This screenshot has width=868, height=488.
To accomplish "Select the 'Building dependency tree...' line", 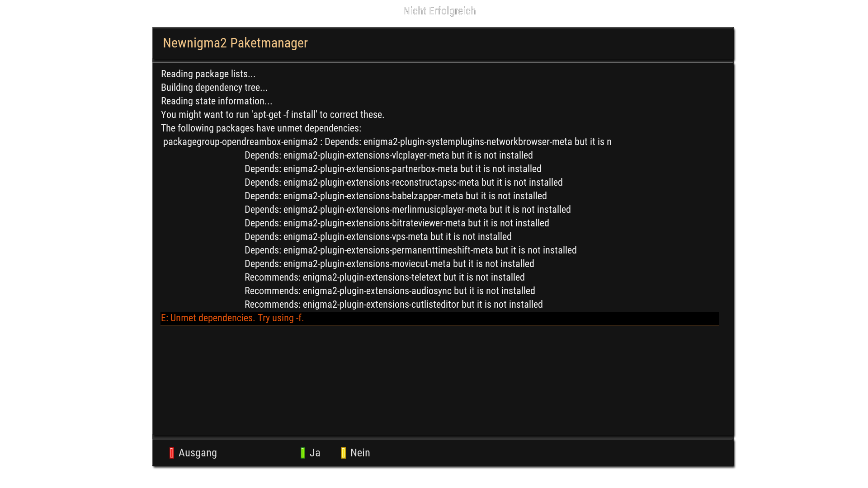I will click(214, 88).
